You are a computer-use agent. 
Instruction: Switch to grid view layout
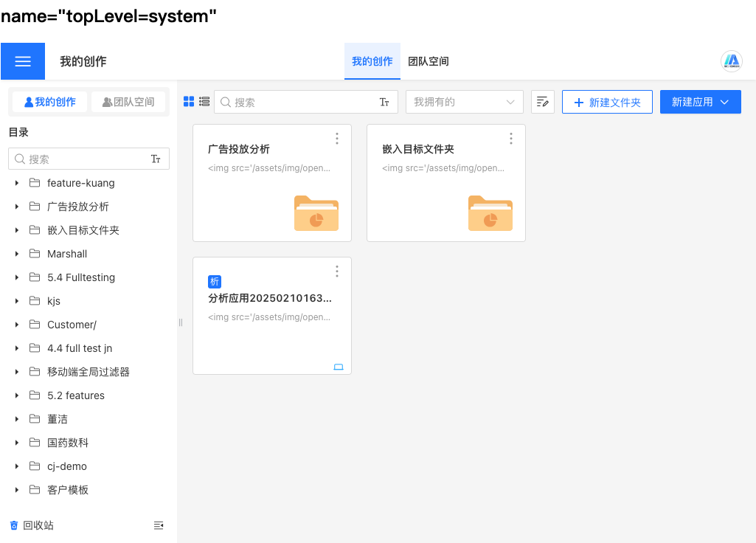[189, 102]
